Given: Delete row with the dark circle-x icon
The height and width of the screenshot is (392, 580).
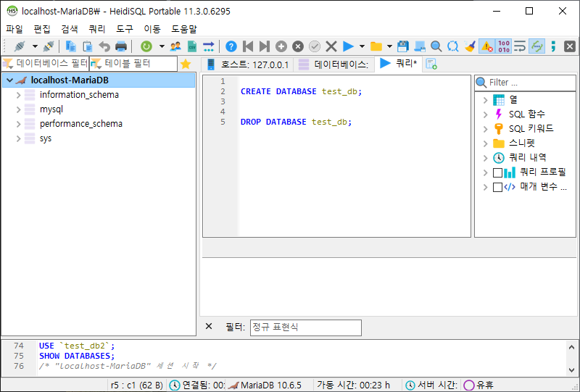Looking at the screenshot, I should point(298,46).
